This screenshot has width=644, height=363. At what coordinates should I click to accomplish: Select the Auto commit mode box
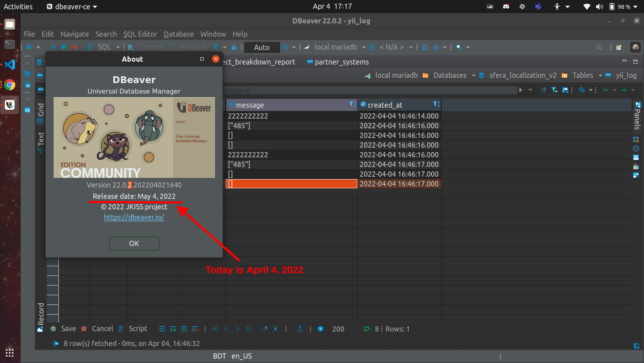click(x=262, y=48)
